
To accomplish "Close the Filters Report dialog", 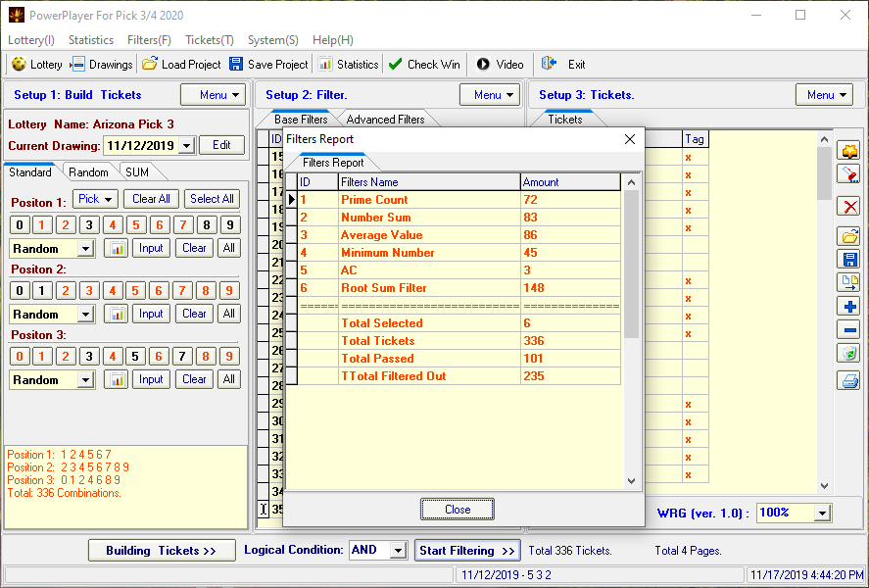I will pyautogui.click(x=457, y=509).
